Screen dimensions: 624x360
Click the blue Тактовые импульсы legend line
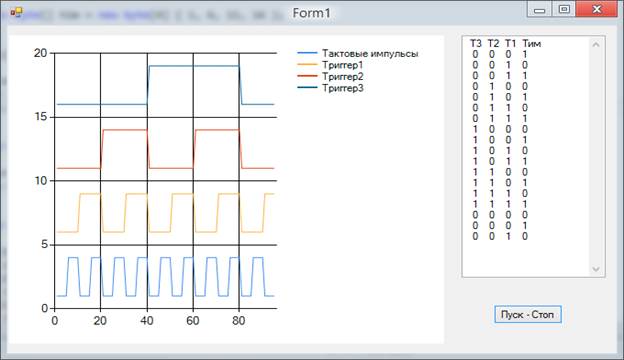click(x=307, y=53)
